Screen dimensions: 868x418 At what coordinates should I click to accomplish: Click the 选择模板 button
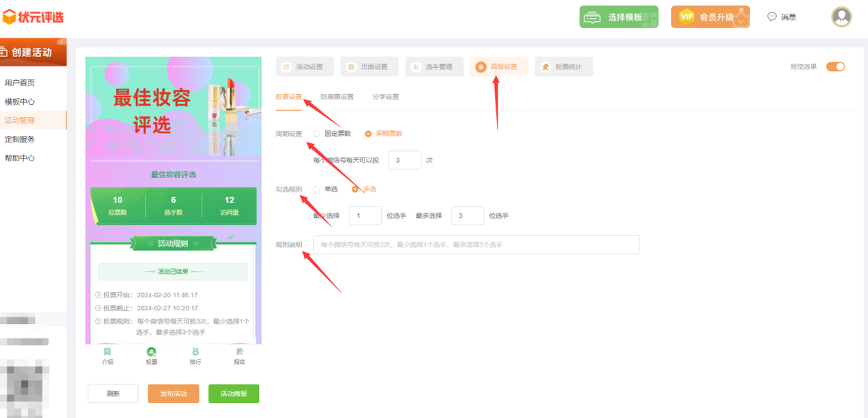pyautogui.click(x=618, y=17)
